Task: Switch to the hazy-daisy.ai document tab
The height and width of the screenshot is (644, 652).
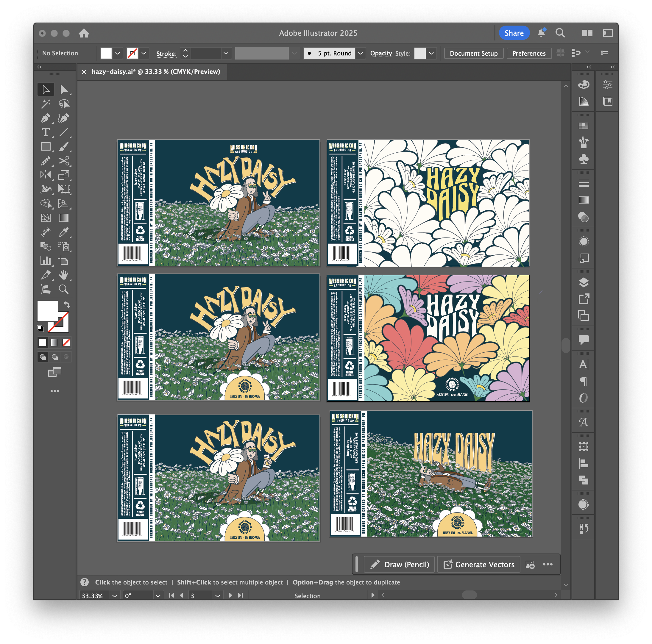Action: point(156,71)
